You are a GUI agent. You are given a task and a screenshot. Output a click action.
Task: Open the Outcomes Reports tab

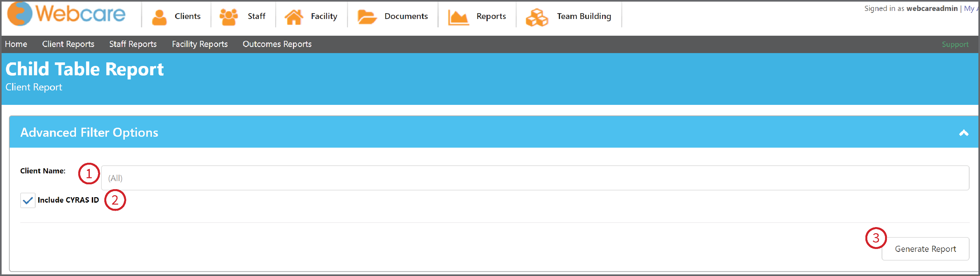tap(277, 44)
